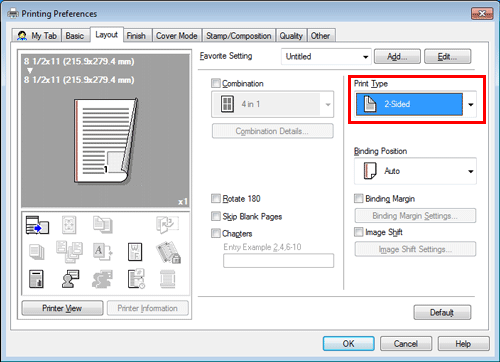Reset settings with the Default button

click(x=442, y=313)
